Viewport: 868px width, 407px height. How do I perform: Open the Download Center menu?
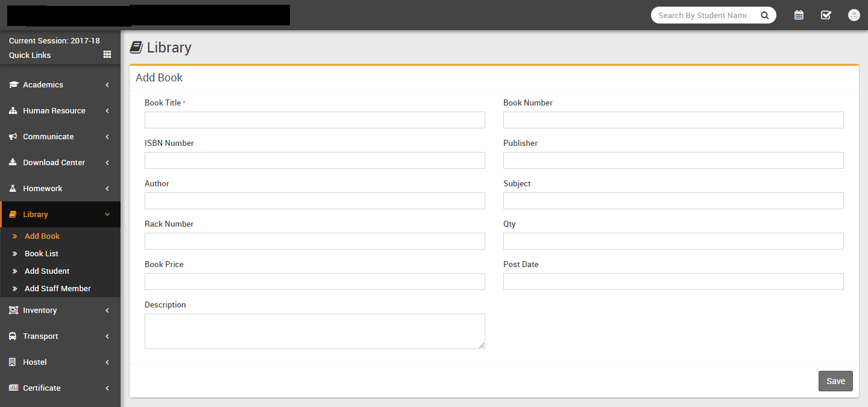click(54, 163)
